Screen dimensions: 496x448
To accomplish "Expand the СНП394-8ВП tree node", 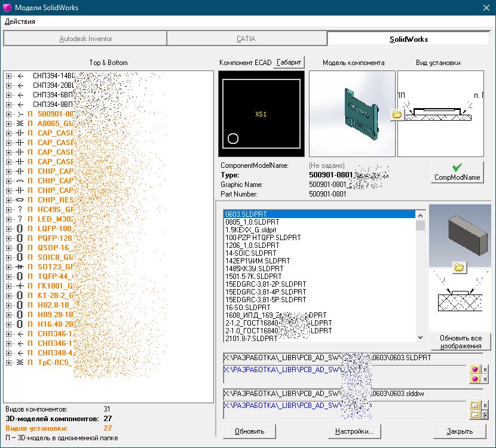I will 8,105.
